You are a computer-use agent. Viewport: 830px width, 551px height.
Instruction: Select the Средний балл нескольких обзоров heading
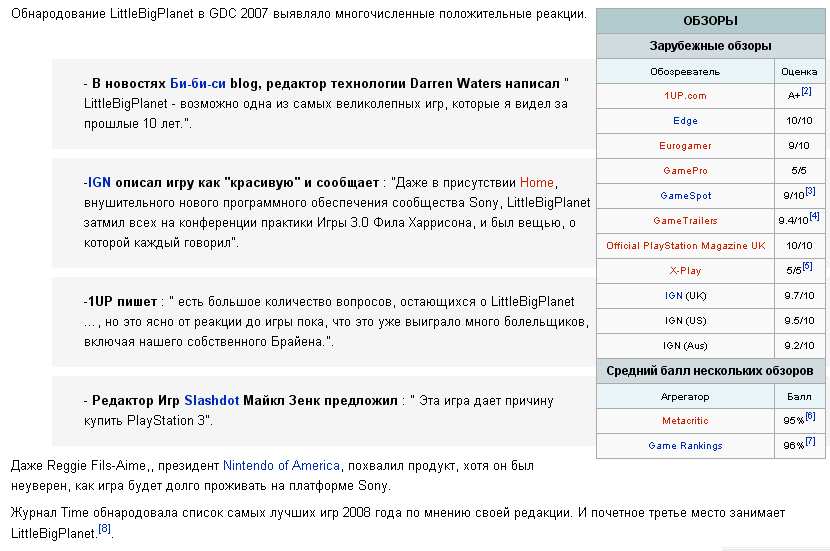click(710, 371)
